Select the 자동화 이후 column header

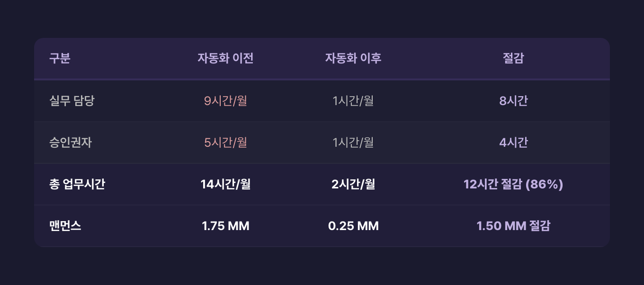pyautogui.click(x=353, y=58)
